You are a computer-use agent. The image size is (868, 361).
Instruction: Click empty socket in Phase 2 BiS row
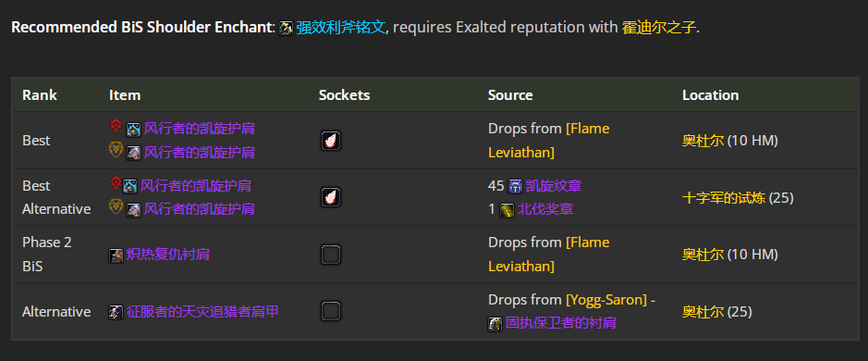[331, 255]
